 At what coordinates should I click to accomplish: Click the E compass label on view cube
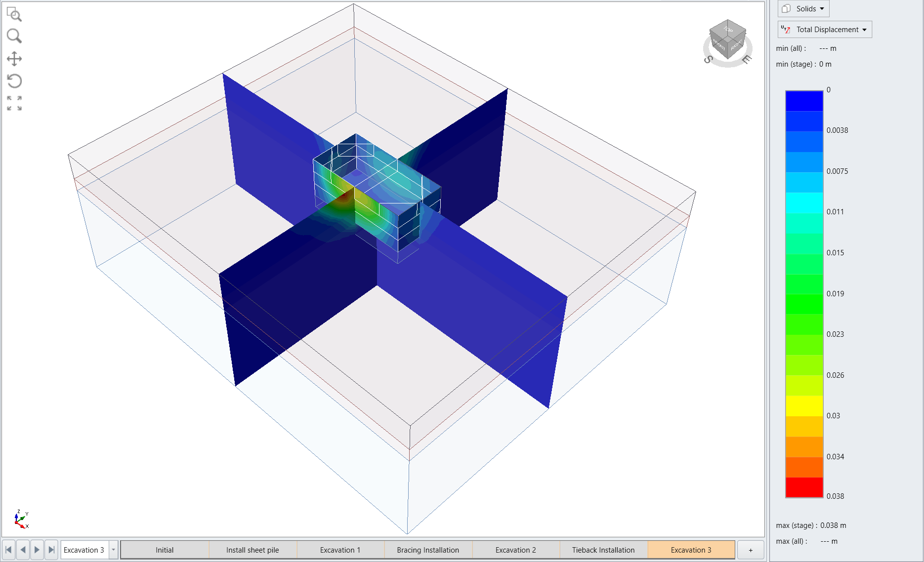pos(747,60)
